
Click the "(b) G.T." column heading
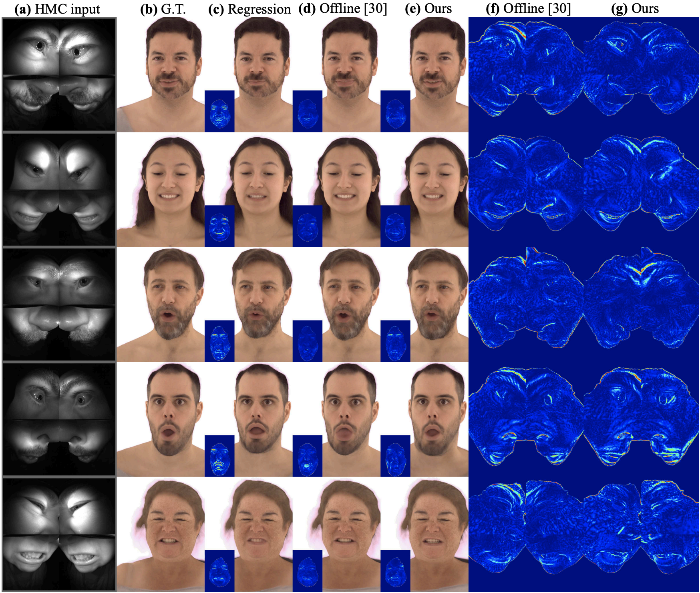pos(163,9)
